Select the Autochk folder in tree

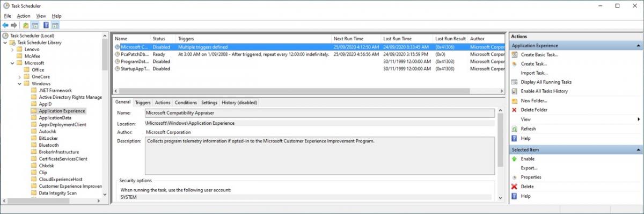pos(48,131)
